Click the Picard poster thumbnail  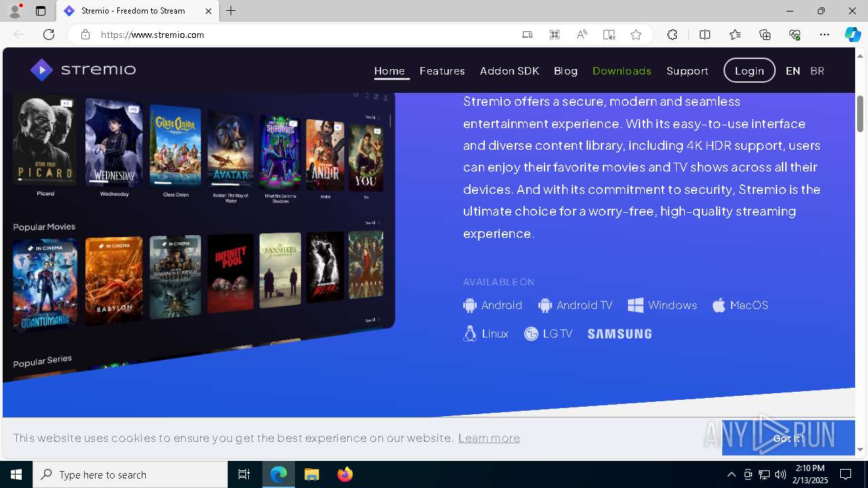pos(45,141)
